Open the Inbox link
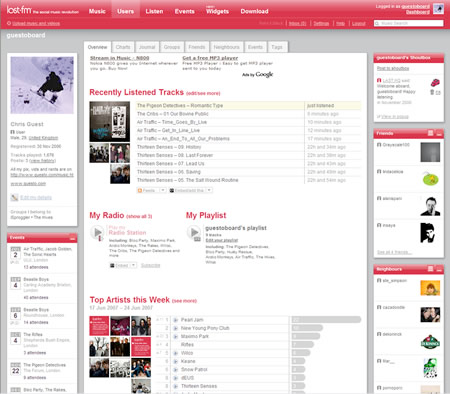Viewport: 450px width, 394px height. coord(297,23)
